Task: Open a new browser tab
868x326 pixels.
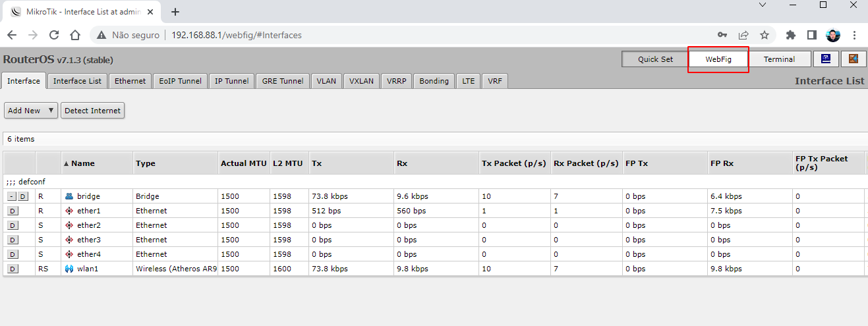Action: coord(175,12)
